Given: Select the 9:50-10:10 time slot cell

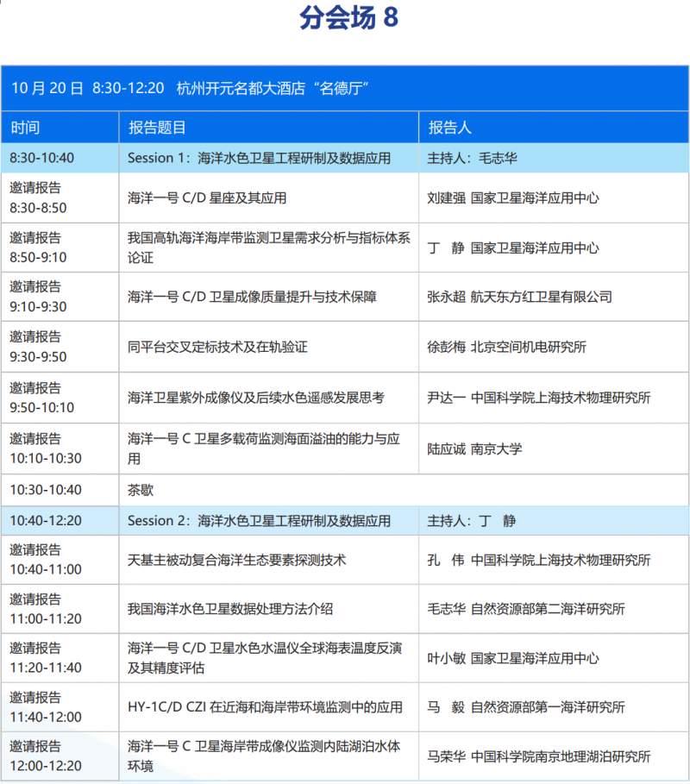Looking at the screenshot, I should coord(43,398).
